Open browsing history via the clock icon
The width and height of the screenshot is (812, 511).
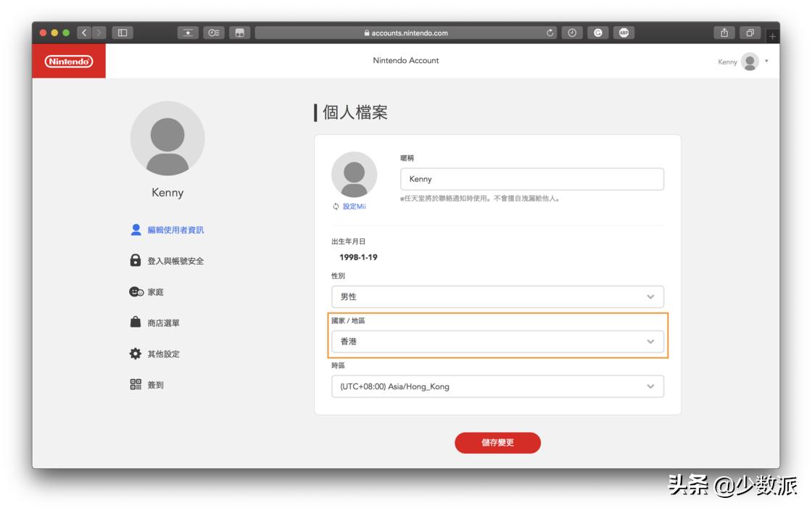(x=571, y=32)
